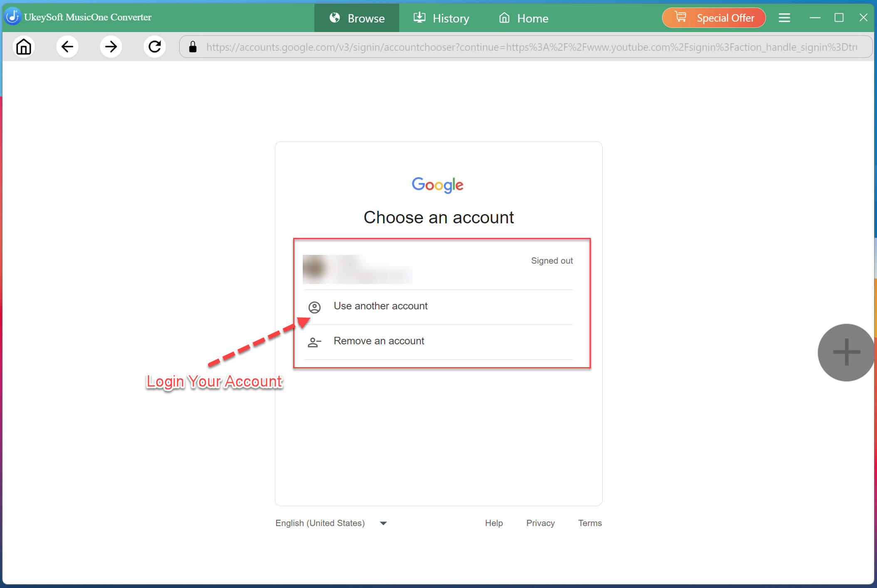Choose Use another account

click(x=438, y=307)
